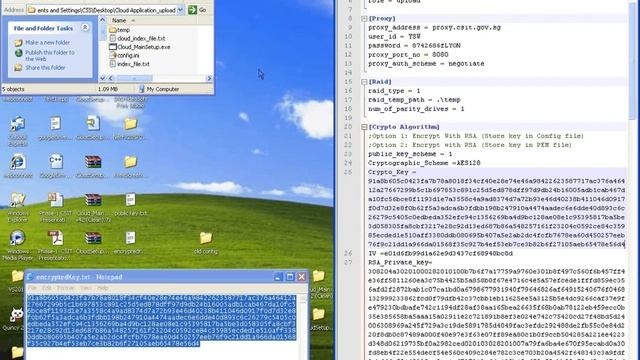Click the highlighted key text in Notepad
The width and height of the screenshot is (640, 360).
[161, 320]
